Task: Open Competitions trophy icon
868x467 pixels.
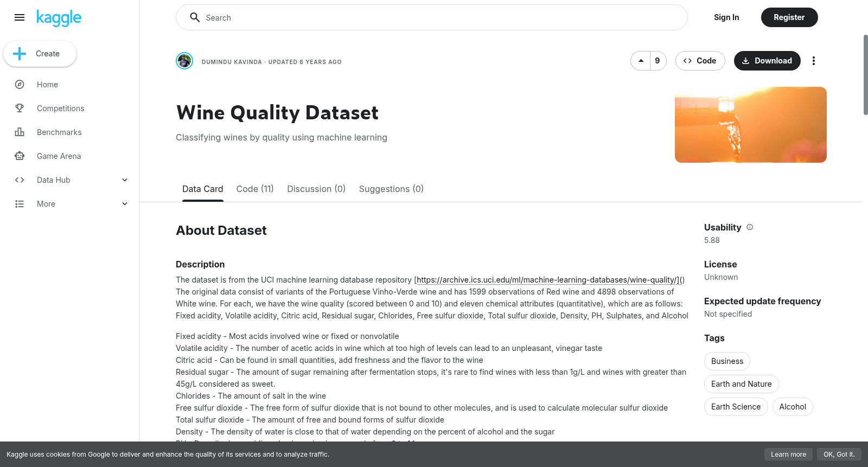Action: [20, 108]
